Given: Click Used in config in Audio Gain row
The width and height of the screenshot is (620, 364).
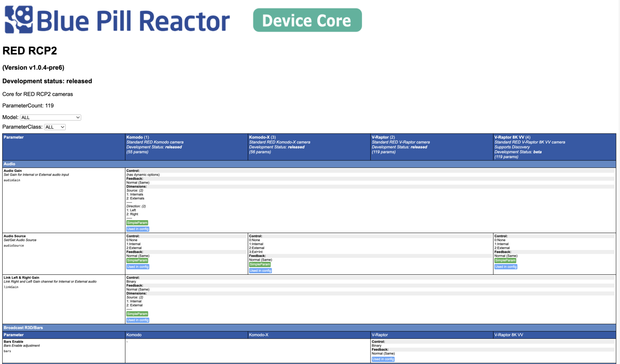Looking at the screenshot, I should [x=138, y=229].
